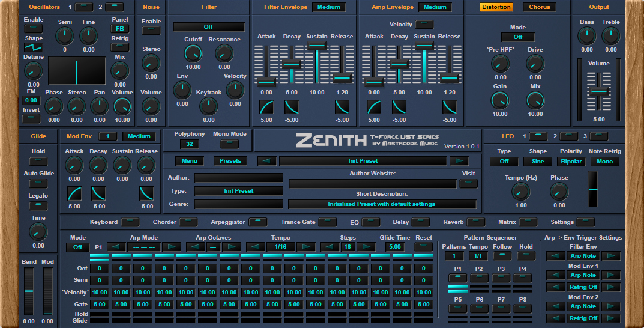Click the Noise Stereo knob
The image size is (644, 328).
coord(151,63)
